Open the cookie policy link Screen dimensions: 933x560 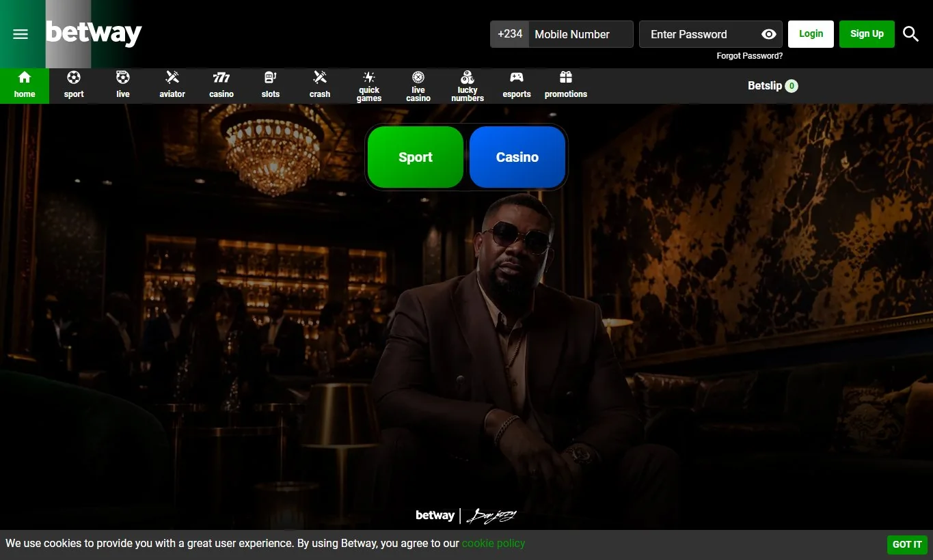pos(493,544)
